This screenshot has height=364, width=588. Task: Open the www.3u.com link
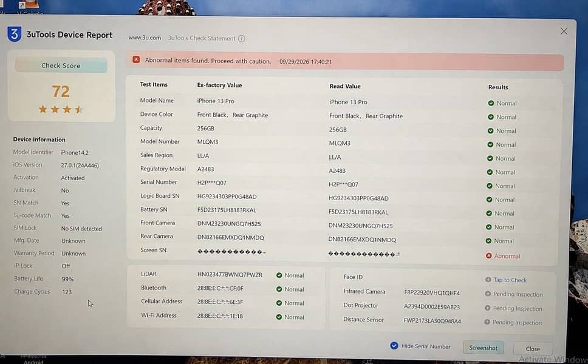(145, 38)
